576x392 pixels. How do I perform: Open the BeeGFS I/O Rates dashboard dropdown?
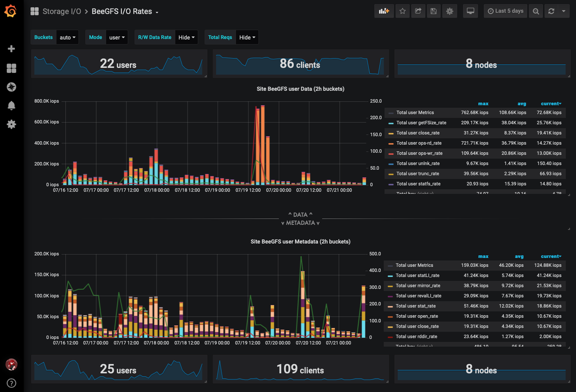point(125,12)
